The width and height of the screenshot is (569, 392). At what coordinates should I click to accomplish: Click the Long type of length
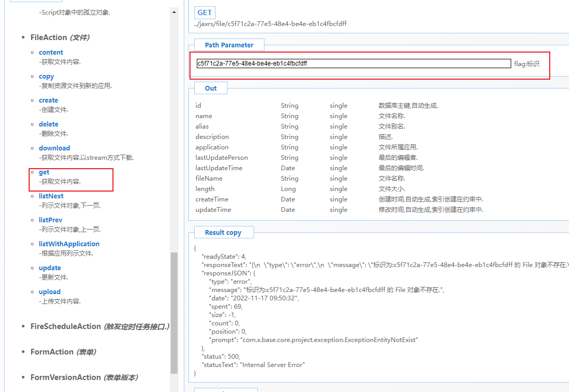pos(288,189)
